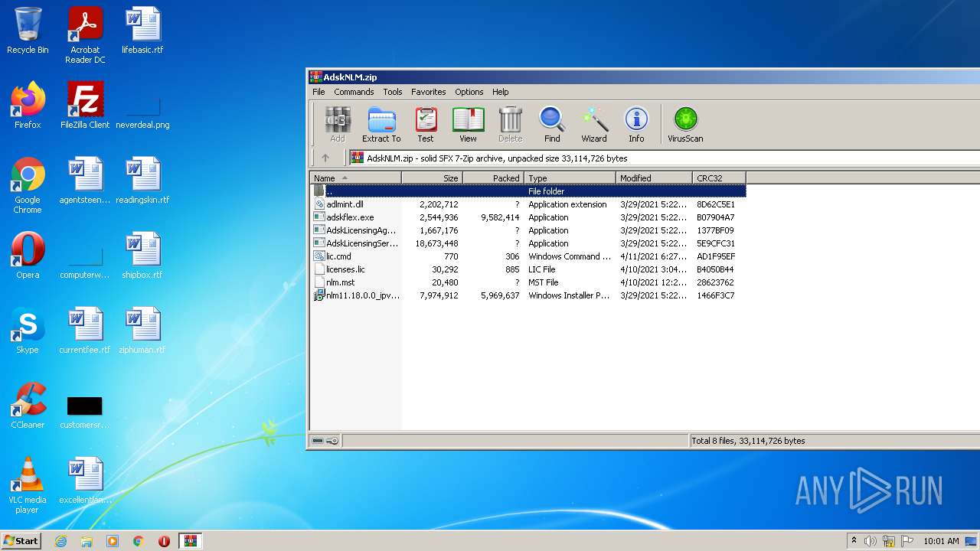Click the Delete toolbar icon
The height and width of the screenshot is (551, 980).
point(510,125)
